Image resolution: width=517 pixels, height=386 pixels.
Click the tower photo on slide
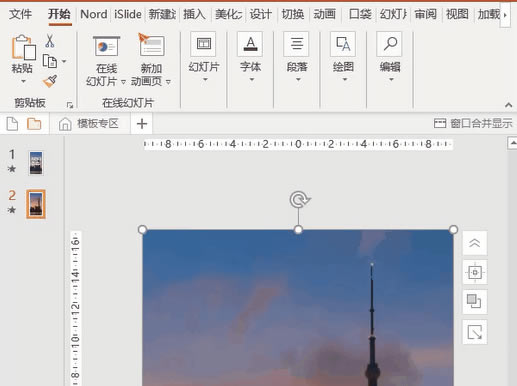pyautogui.click(x=298, y=308)
